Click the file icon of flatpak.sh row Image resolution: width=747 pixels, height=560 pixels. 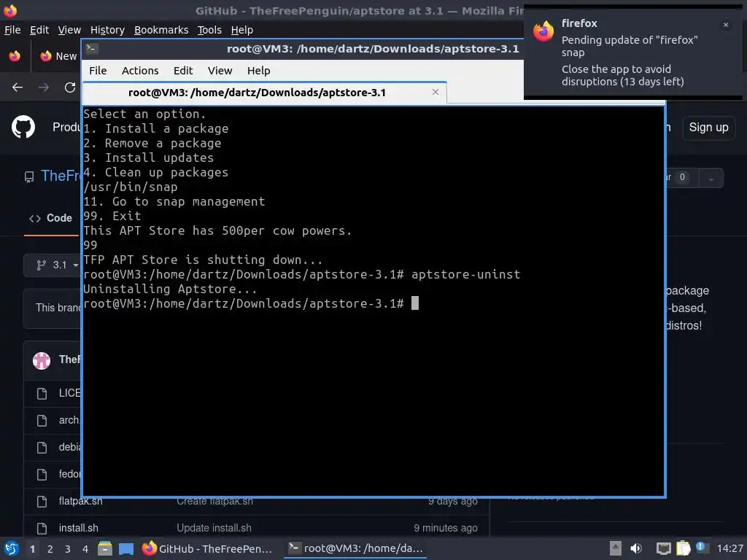(x=42, y=502)
